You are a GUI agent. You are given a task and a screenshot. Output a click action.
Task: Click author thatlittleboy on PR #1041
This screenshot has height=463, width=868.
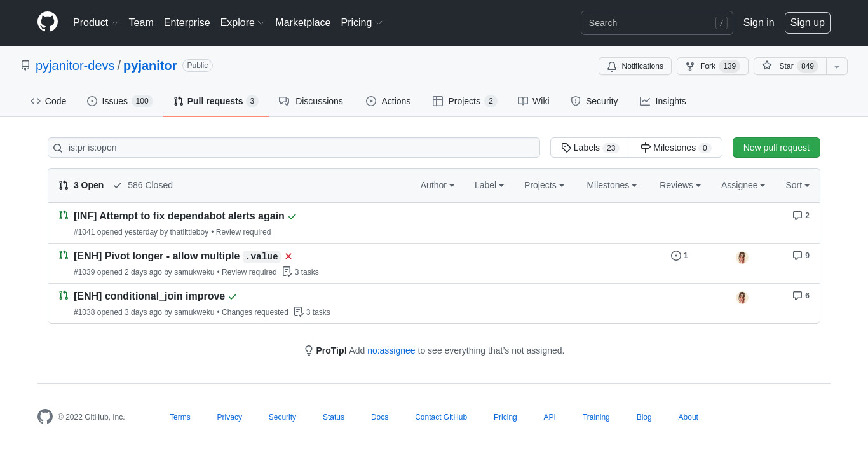(189, 232)
